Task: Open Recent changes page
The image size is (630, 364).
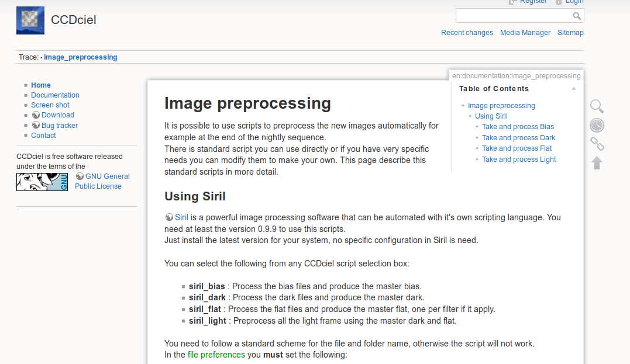Action: coord(467,33)
